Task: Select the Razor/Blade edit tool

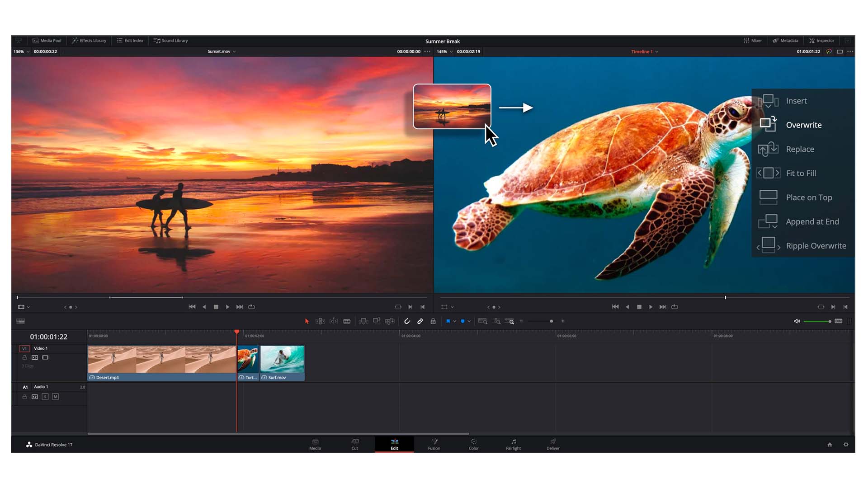Action: pyautogui.click(x=346, y=321)
